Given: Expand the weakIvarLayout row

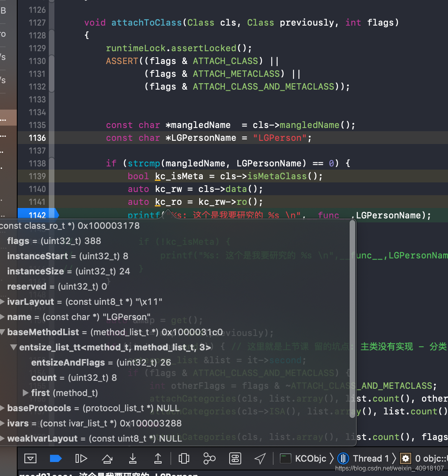Looking at the screenshot, I should [2, 438].
